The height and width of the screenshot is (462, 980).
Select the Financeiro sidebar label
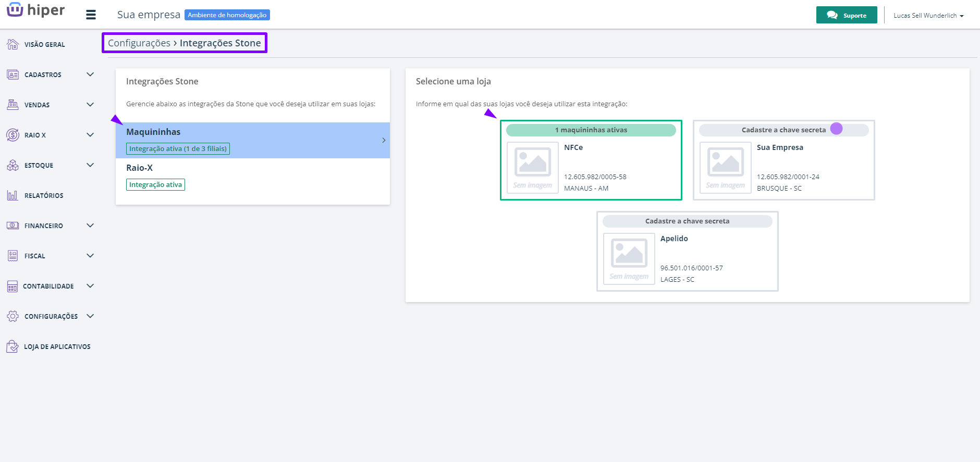(44, 226)
